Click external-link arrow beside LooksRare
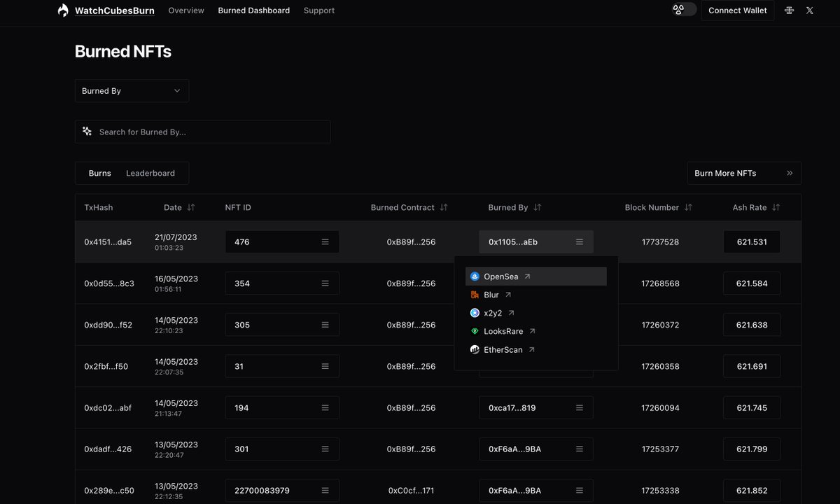The image size is (840, 504). [x=532, y=331]
